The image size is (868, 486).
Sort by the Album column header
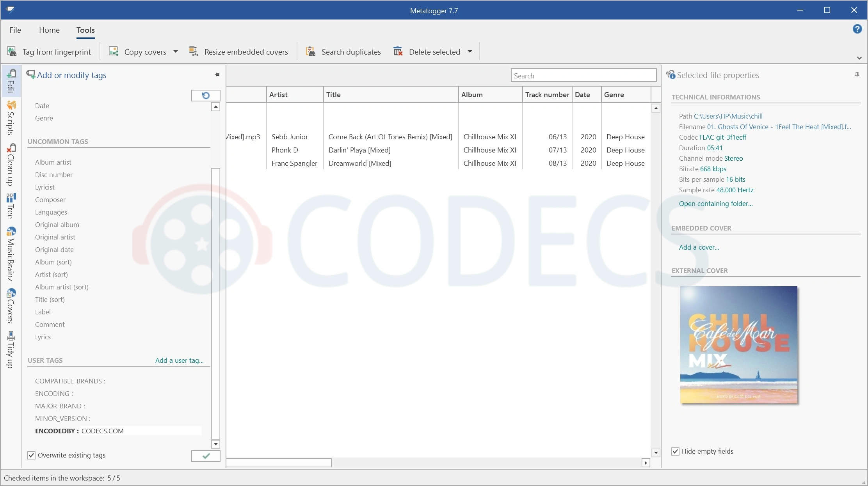(490, 94)
